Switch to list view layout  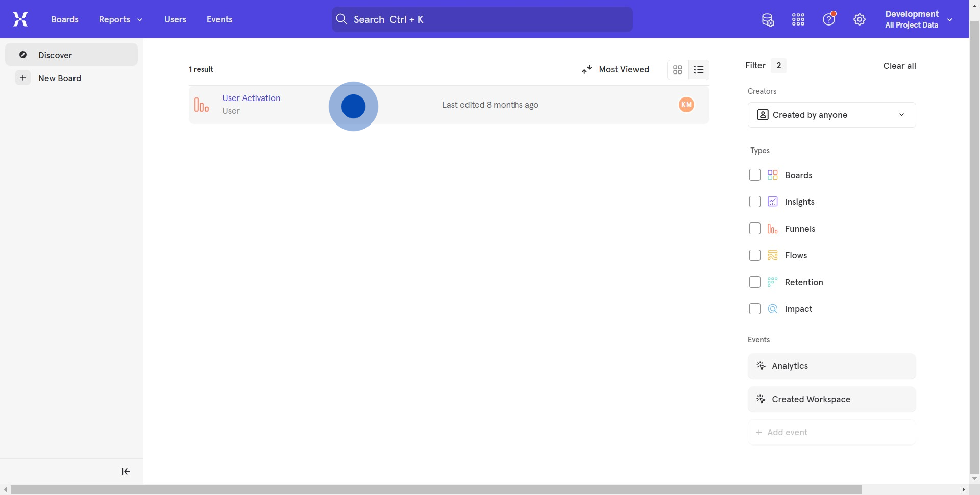point(699,70)
